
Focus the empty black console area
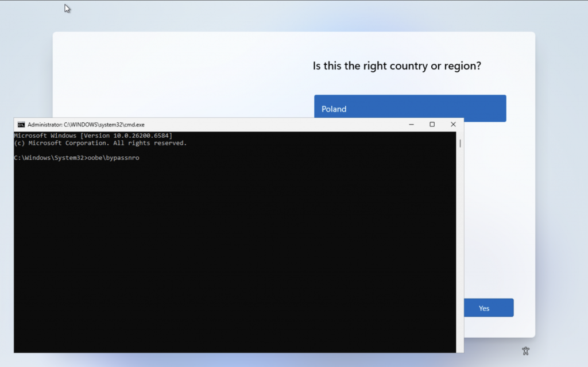coord(230,258)
